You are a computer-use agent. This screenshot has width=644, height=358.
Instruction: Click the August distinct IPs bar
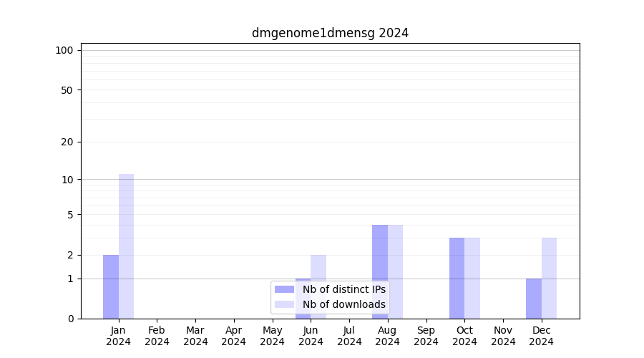(380, 271)
